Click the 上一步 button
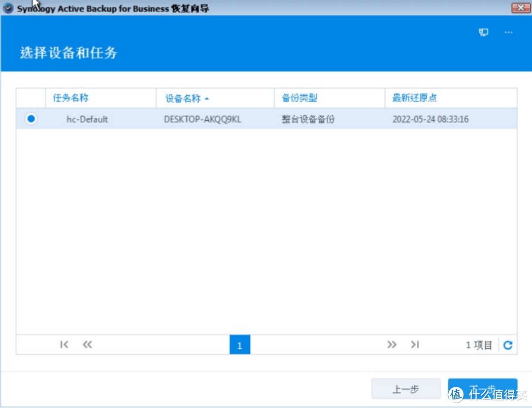 (405, 389)
